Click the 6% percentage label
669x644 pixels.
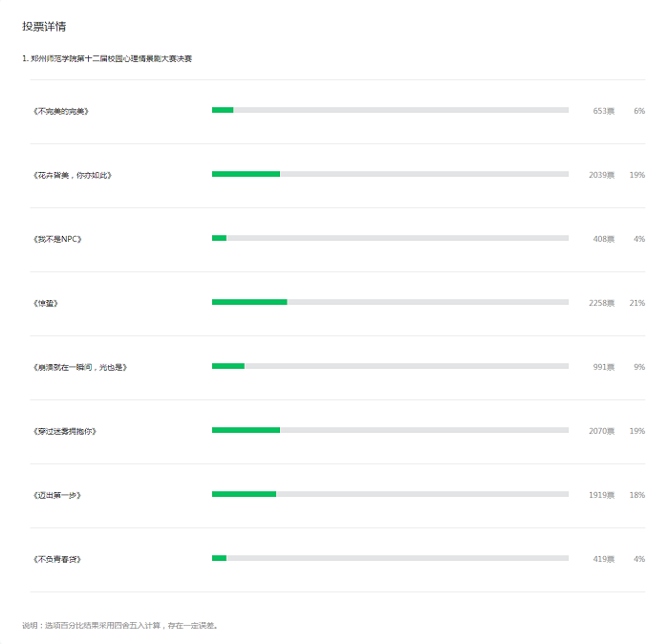(639, 111)
